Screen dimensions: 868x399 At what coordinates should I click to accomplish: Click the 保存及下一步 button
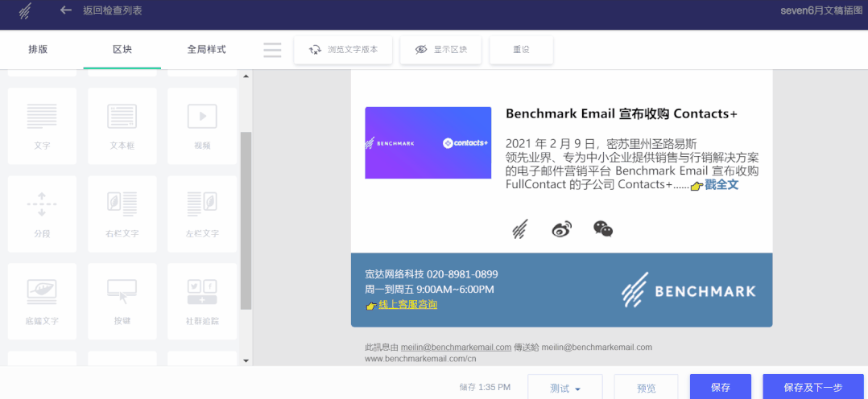tap(812, 388)
